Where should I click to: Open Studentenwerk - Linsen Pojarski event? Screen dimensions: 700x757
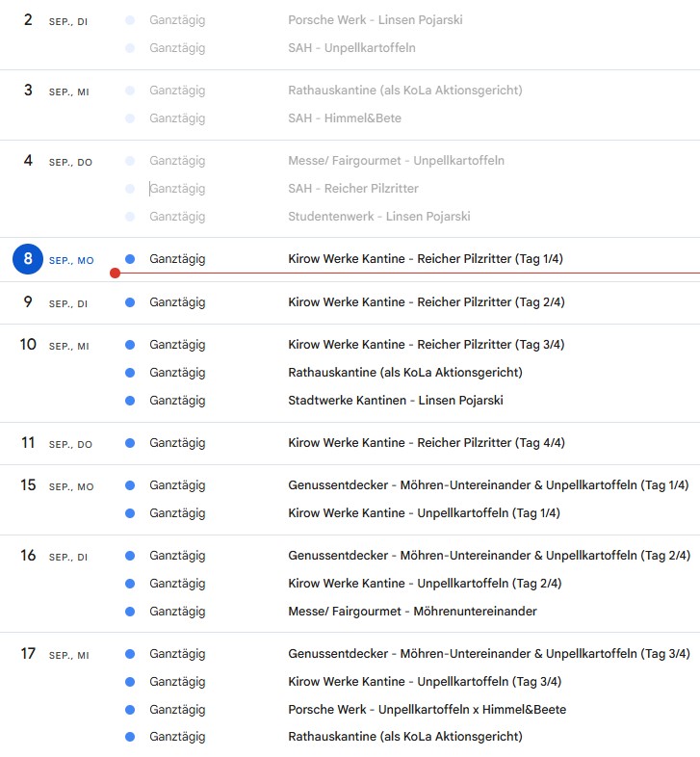tap(378, 217)
